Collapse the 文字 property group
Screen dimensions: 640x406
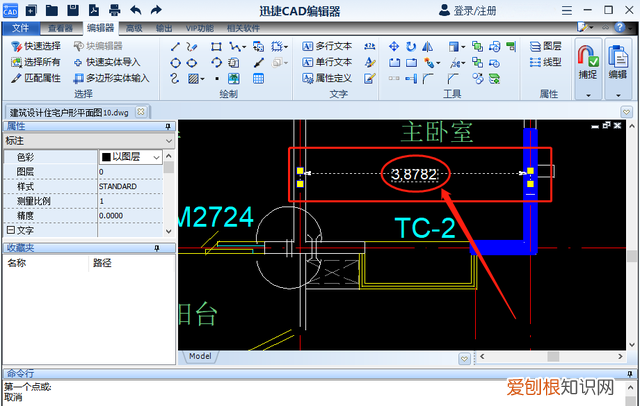(x=10, y=230)
